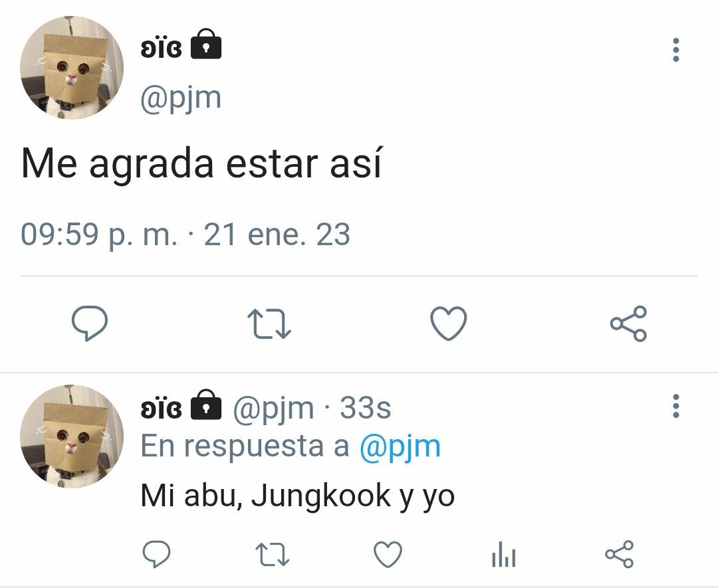Image resolution: width=718 pixels, height=588 pixels.
Task: Open the blue @pjm mention link
Action: pos(400,446)
